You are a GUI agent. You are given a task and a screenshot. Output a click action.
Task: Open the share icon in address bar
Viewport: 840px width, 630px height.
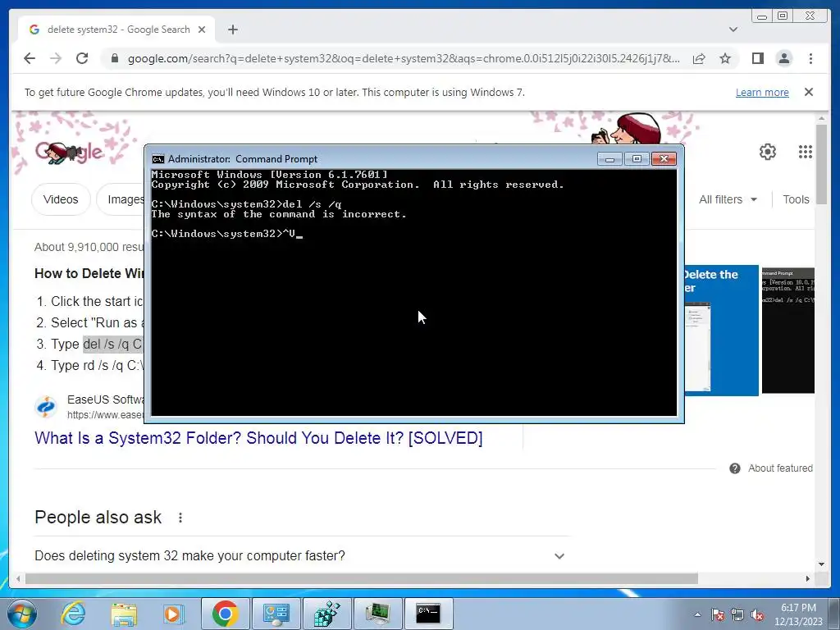(699, 58)
